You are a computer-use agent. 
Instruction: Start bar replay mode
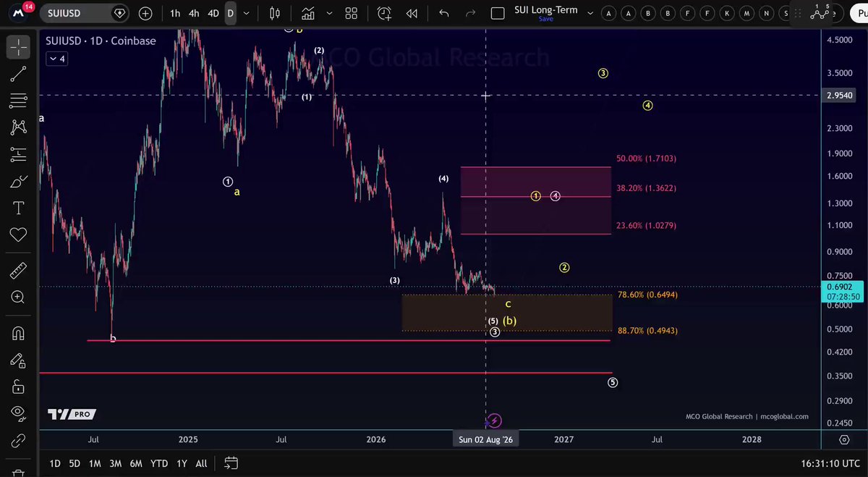pos(412,13)
